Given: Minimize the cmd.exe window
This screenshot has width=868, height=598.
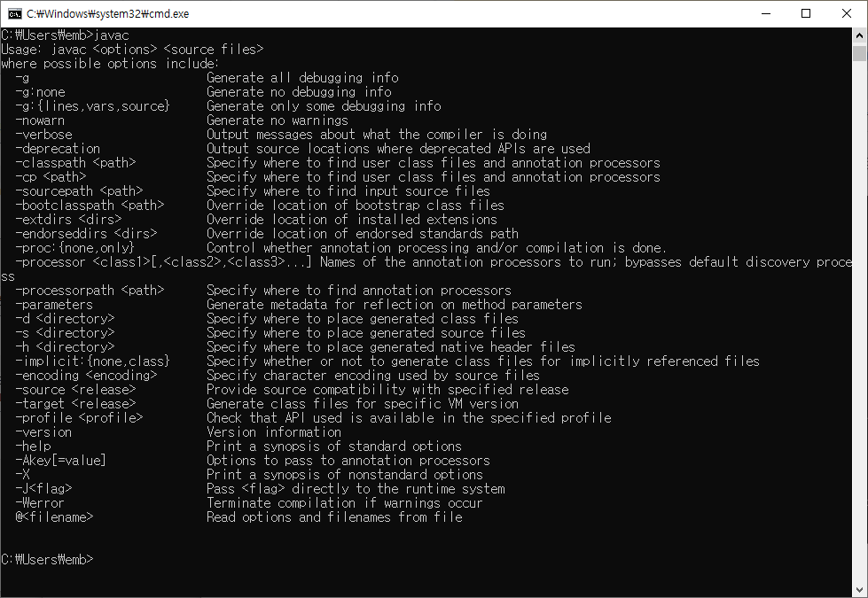Looking at the screenshot, I should click(x=766, y=13).
